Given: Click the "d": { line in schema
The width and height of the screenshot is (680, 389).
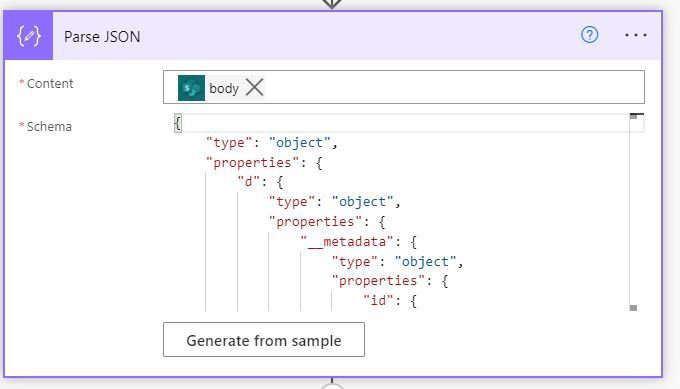Looking at the screenshot, I should click(260, 182).
